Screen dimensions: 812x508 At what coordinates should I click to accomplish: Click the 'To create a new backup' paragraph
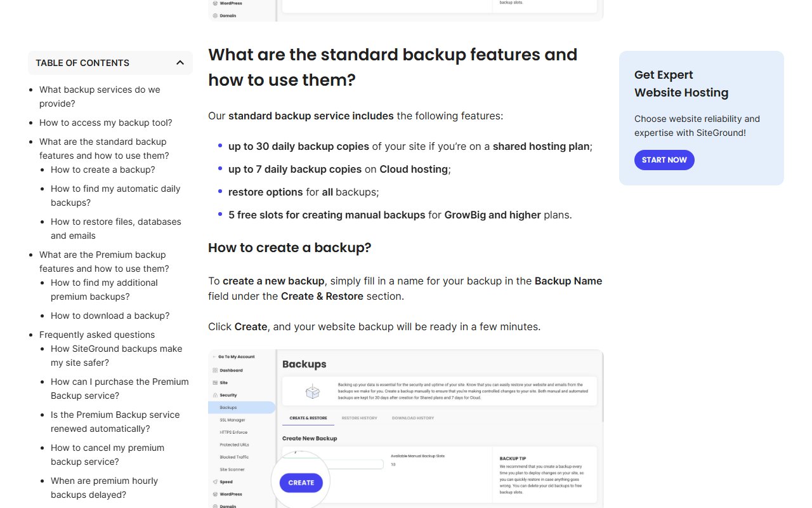[405, 288]
